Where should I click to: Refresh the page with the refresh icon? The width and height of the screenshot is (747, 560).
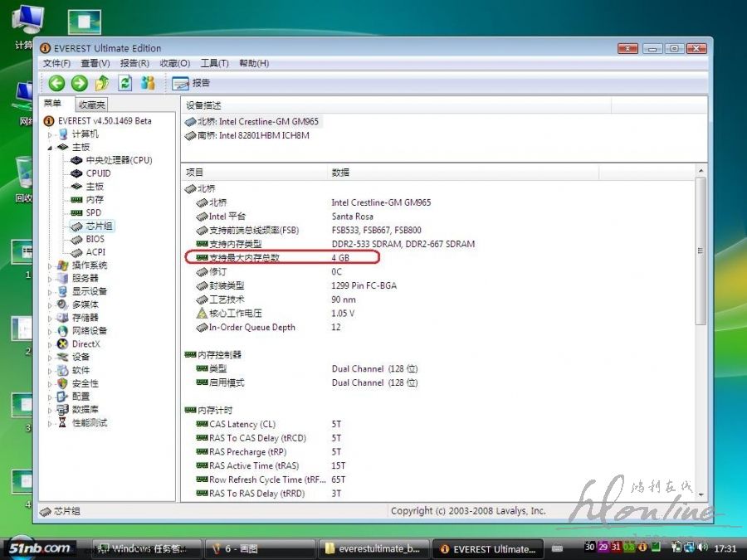click(x=124, y=83)
